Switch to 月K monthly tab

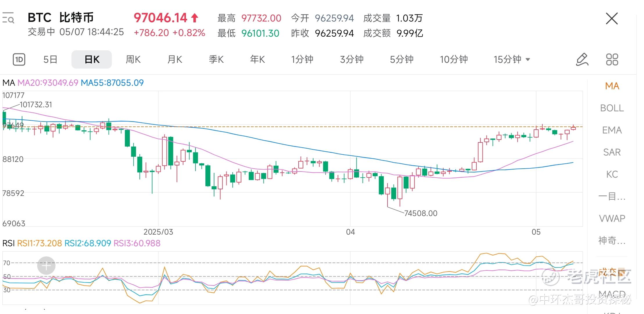click(175, 60)
